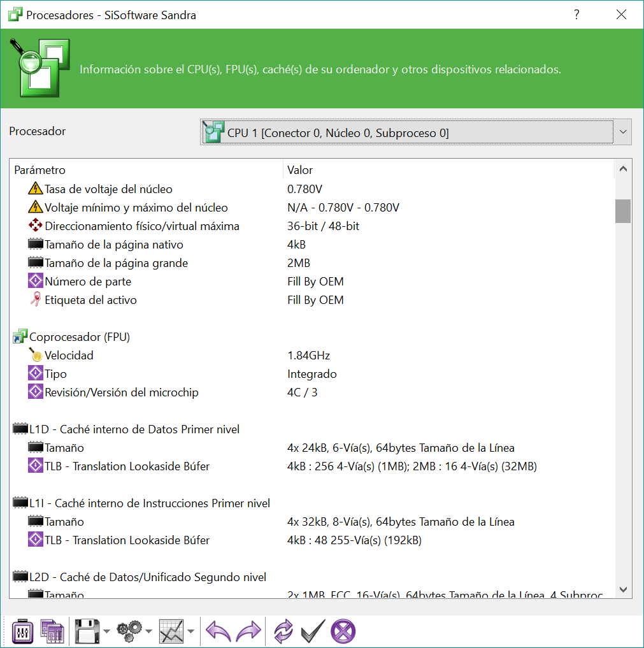Screen dimensions: 644x648
Task: Click the L1D cache chip icon
Action: 20,429
